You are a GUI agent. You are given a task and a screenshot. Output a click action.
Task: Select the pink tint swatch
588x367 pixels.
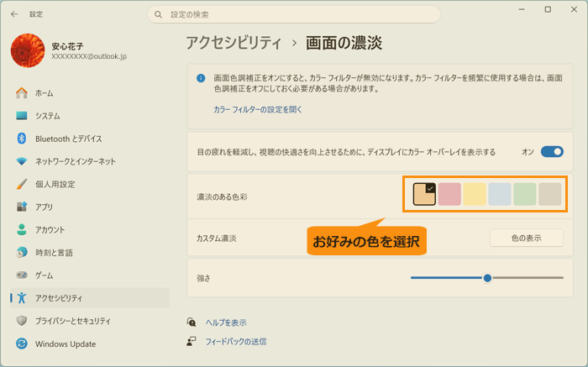pyautogui.click(x=449, y=194)
